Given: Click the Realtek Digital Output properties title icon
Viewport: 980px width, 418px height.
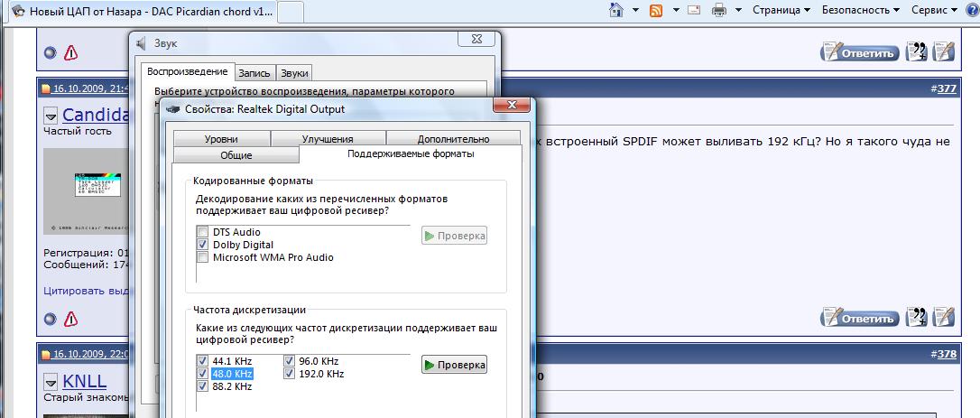Looking at the screenshot, I should tap(172, 109).
